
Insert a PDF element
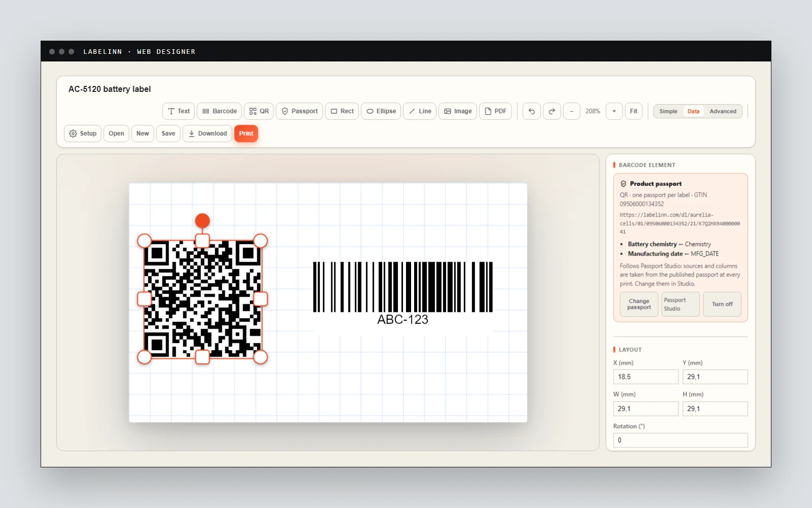(x=495, y=111)
